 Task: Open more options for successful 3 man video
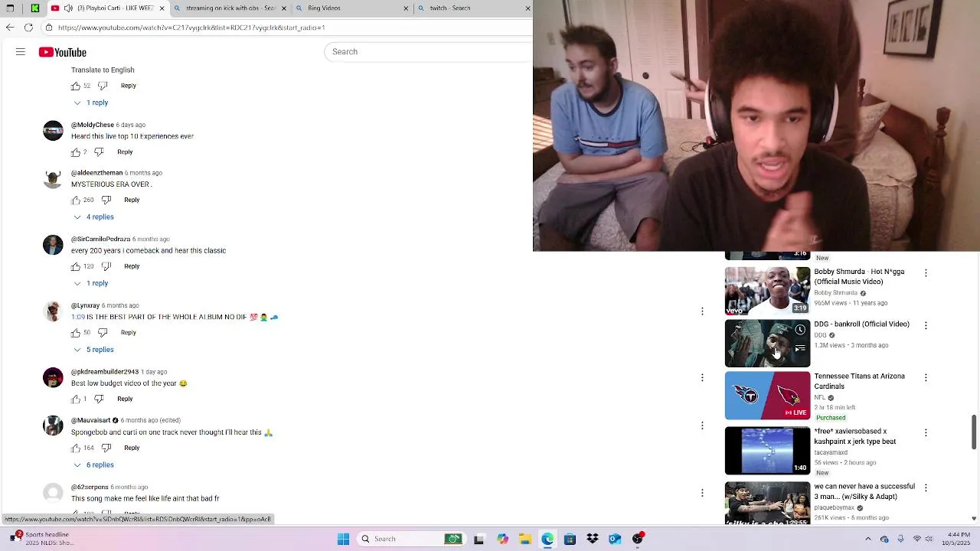click(x=926, y=487)
